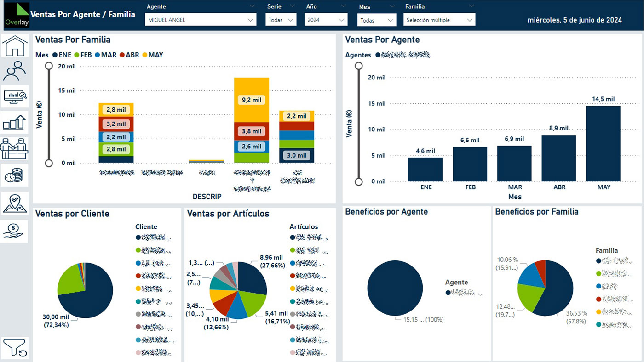Open the monitor analytics chart icon
The image size is (644, 362).
click(15, 96)
